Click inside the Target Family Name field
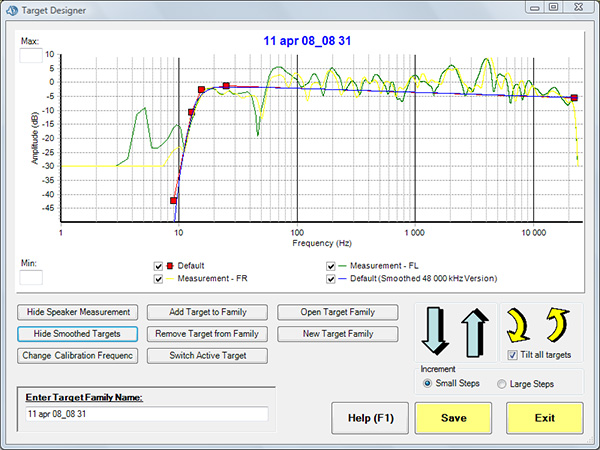 (147, 414)
